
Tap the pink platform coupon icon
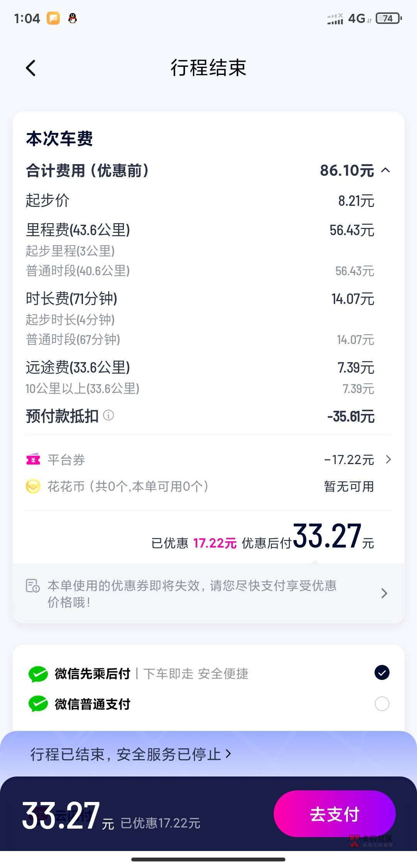(33, 459)
